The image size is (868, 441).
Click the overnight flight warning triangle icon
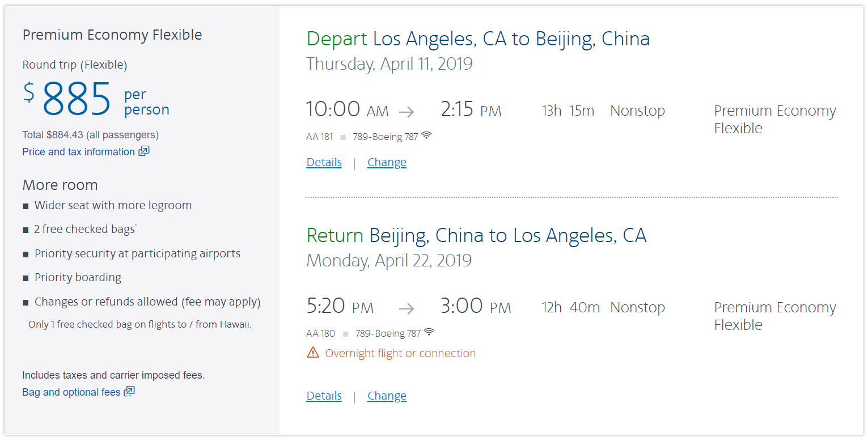point(313,353)
